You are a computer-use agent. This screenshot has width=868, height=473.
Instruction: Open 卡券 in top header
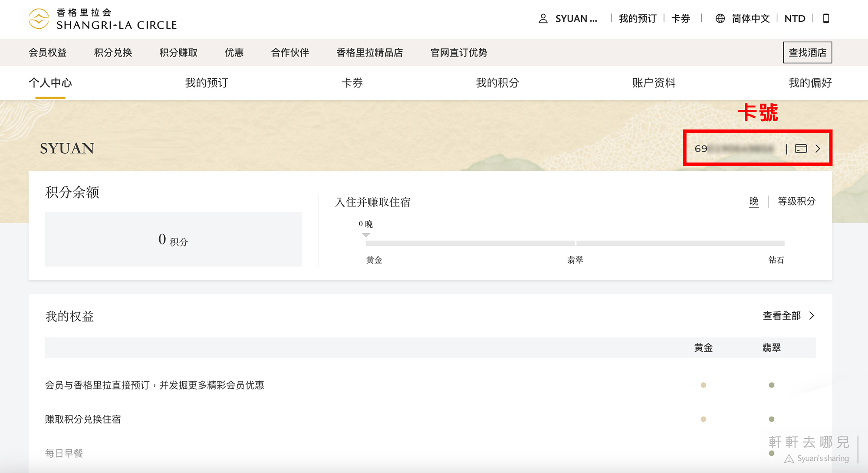[x=681, y=19]
